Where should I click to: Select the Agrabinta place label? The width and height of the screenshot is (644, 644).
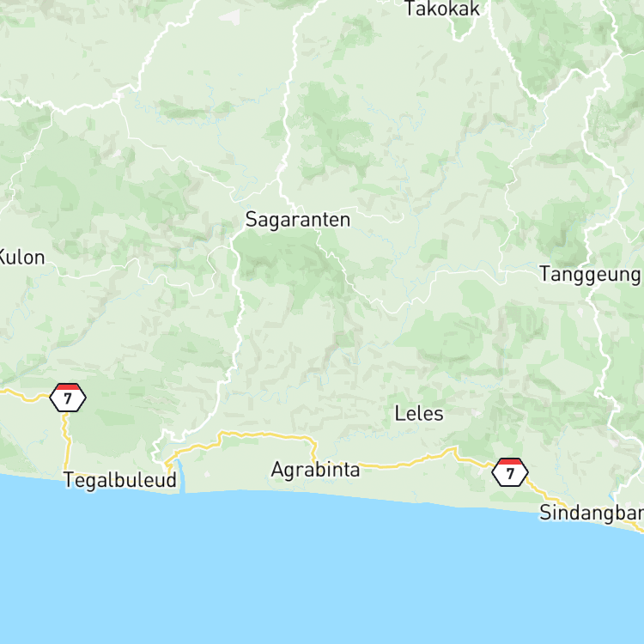[315, 470]
